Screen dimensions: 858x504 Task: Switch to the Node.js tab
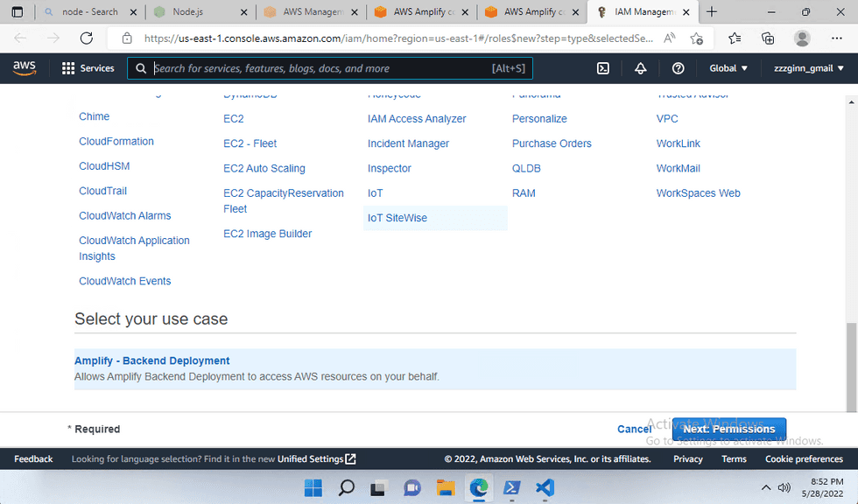[200, 11]
